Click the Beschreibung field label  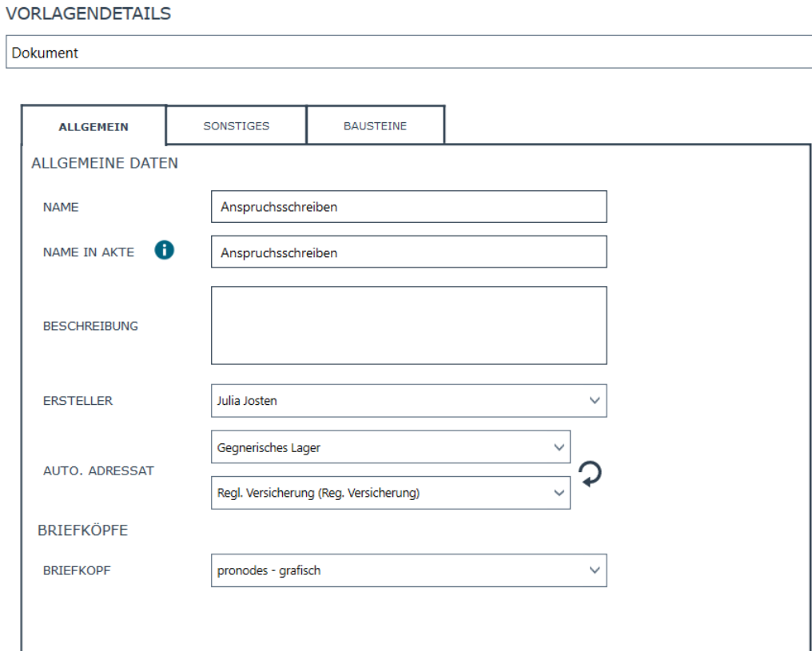point(90,326)
